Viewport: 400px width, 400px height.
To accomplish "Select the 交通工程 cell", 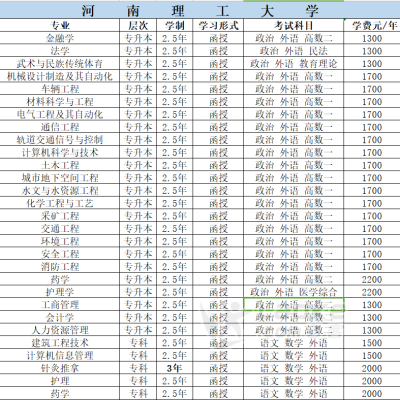I will 60,228.
